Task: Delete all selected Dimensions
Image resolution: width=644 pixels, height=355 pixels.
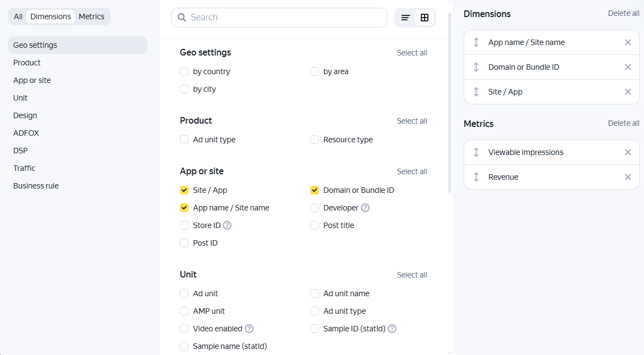Action: tap(623, 14)
